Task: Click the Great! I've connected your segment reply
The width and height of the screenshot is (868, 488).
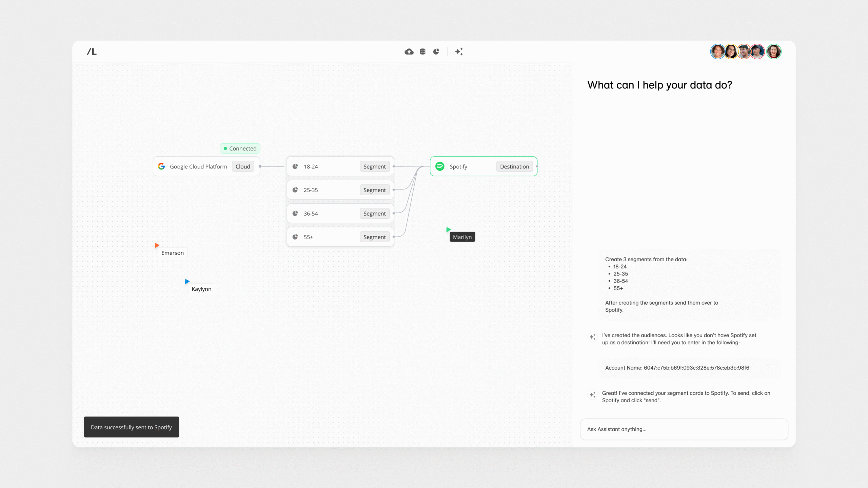Action: point(686,397)
